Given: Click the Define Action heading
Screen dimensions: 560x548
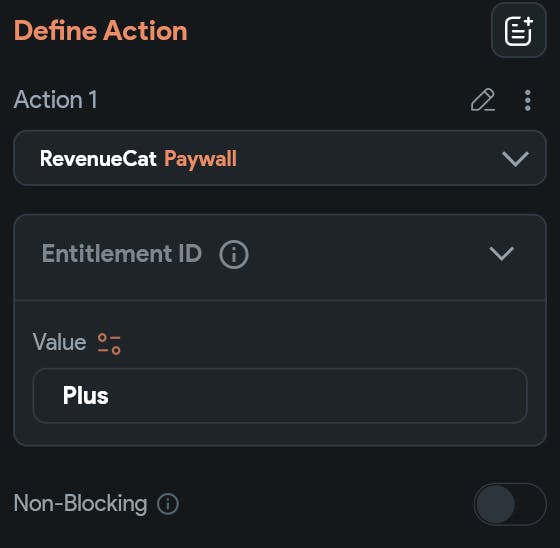Looking at the screenshot, I should (100, 31).
